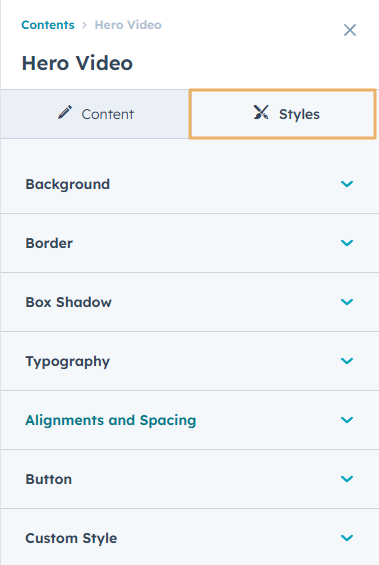The image size is (379, 565).
Task: Expand Border section via its chevron
Action: pyautogui.click(x=347, y=243)
